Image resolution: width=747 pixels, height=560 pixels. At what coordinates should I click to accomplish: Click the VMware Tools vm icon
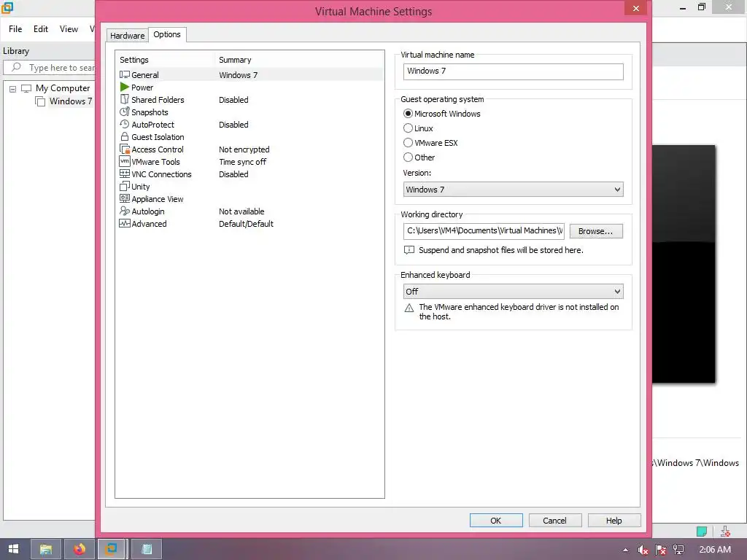click(x=124, y=161)
